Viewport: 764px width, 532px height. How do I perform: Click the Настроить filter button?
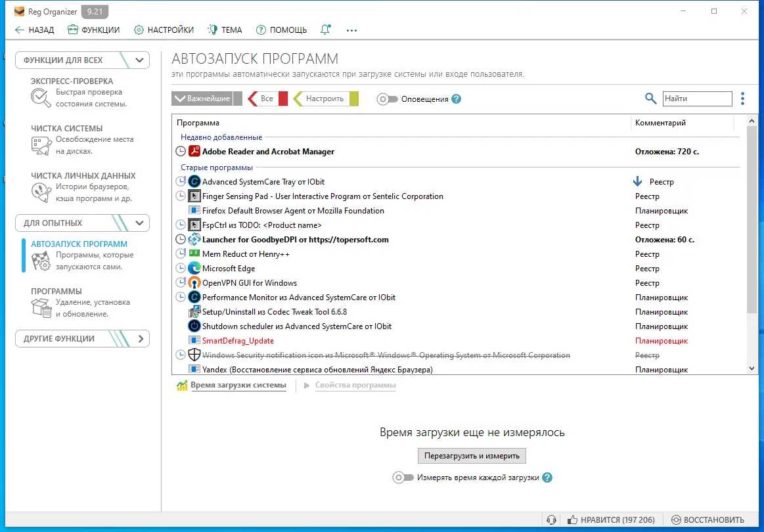pos(325,99)
